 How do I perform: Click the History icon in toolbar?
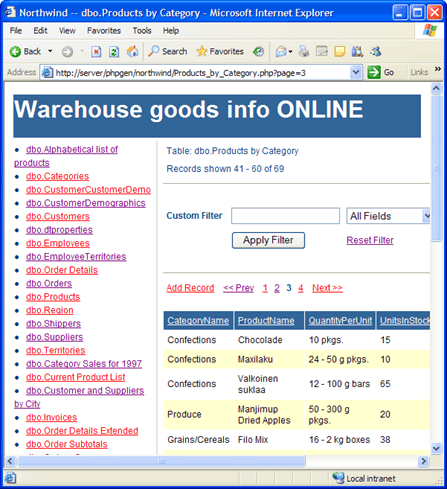coord(258,51)
